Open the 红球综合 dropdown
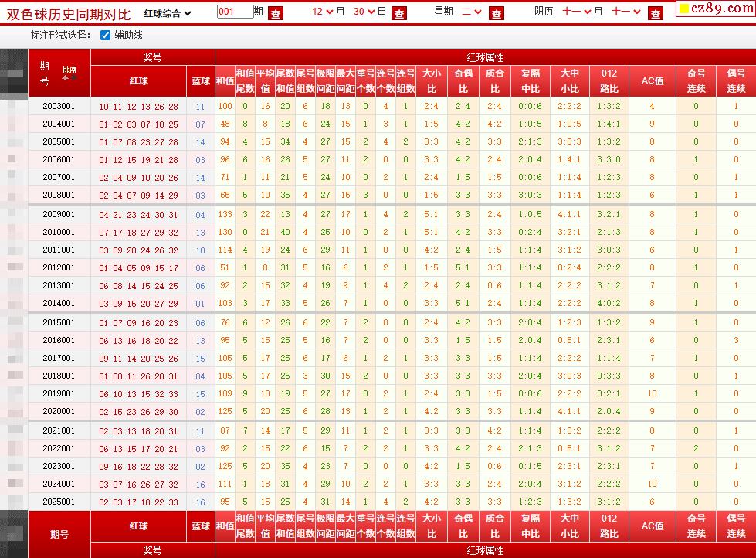This screenshot has height=558, width=756. [168, 13]
